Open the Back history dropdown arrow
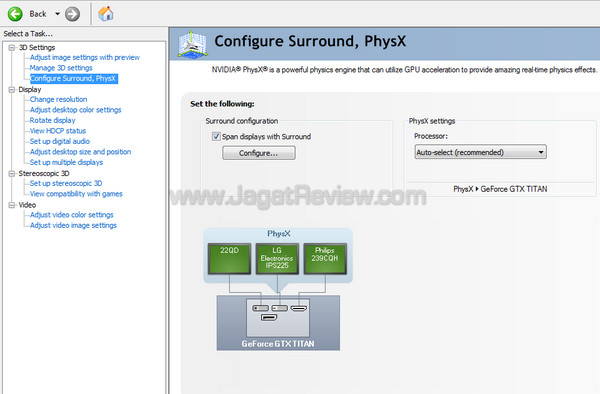The width and height of the screenshot is (600, 394). click(x=57, y=14)
